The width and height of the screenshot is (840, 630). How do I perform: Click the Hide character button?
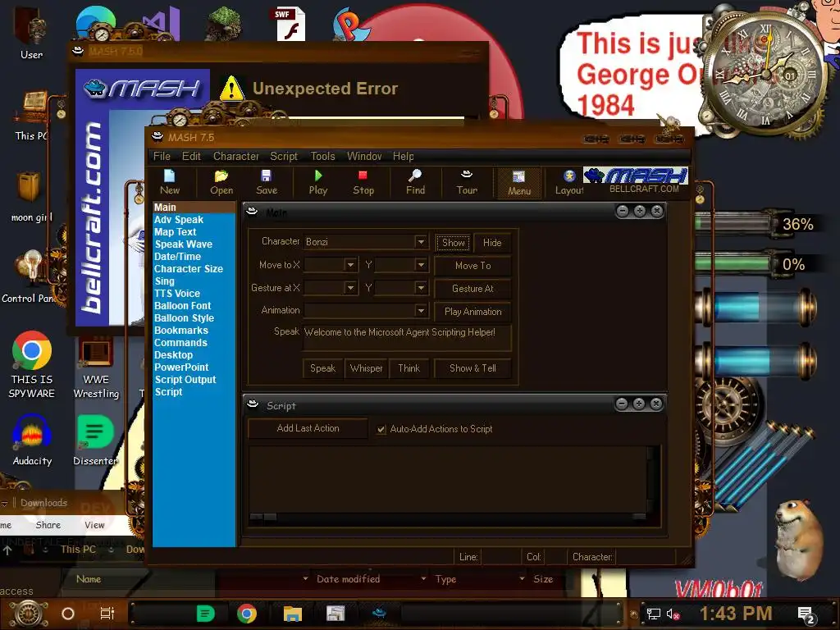coord(492,243)
